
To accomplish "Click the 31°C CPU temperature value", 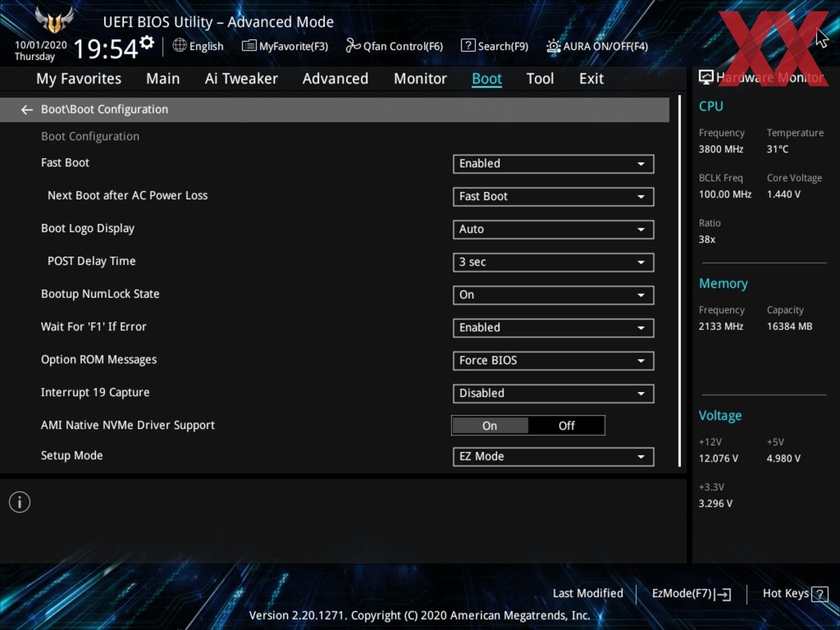I will point(778,149).
